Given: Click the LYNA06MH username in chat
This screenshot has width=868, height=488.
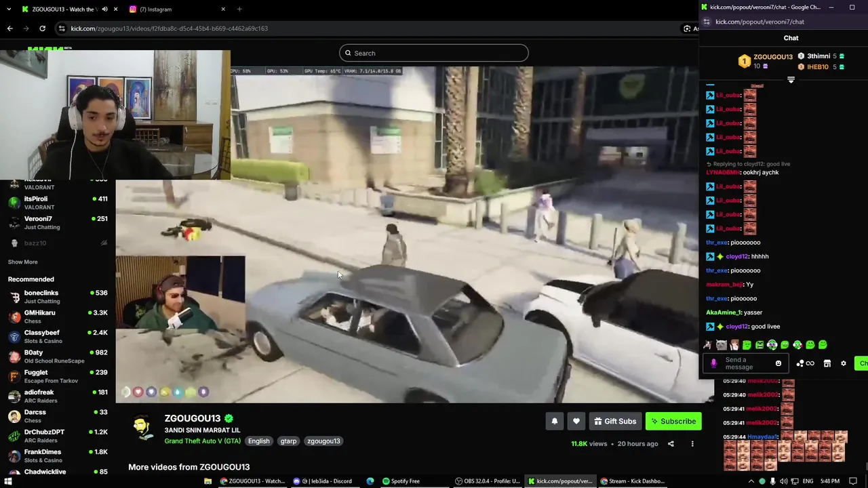Looking at the screenshot, I should point(722,172).
